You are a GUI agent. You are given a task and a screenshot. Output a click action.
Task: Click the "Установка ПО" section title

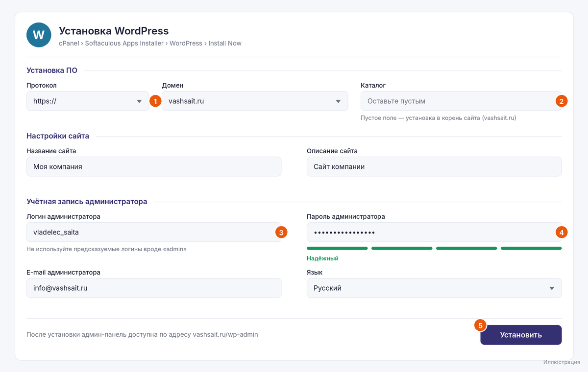(x=52, y=70)
